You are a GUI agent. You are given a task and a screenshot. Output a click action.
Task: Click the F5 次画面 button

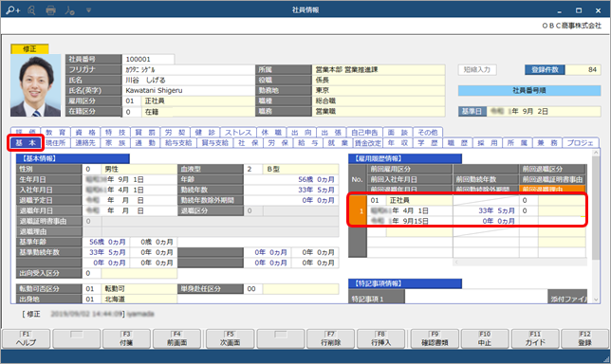[230, 338]
